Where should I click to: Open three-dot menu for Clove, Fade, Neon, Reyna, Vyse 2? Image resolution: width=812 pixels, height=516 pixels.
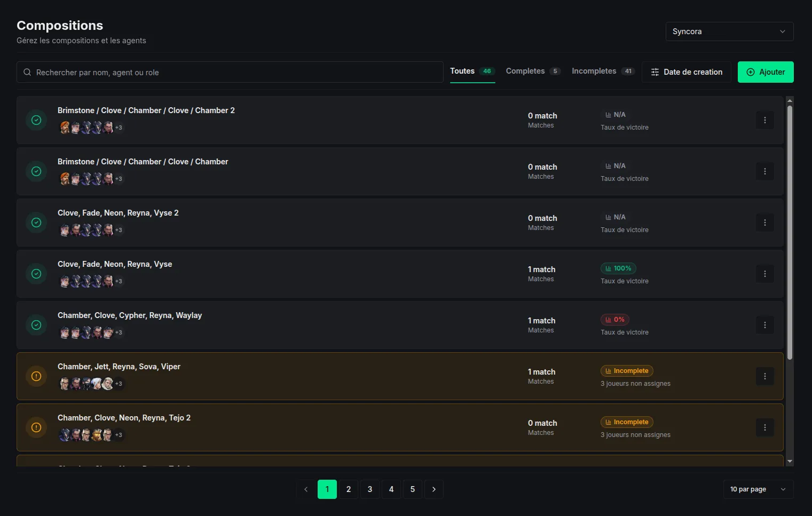764,223
